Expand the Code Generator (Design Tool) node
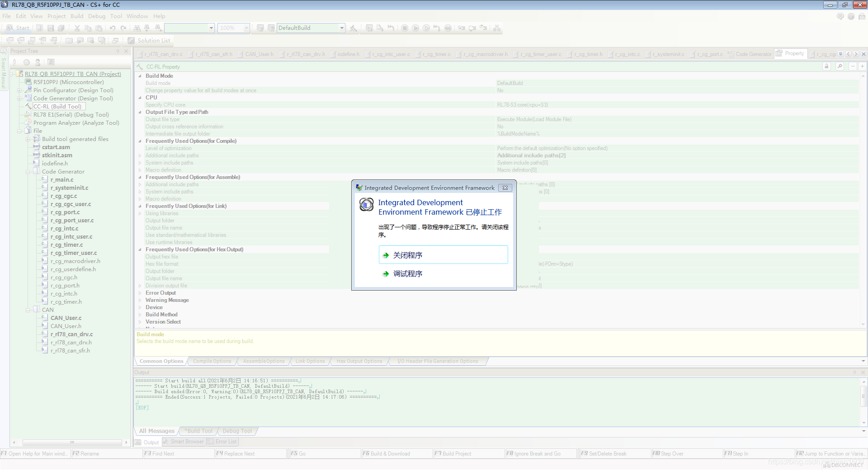Image resolution: width=868 pixels, height=470 pixels. 19,99
